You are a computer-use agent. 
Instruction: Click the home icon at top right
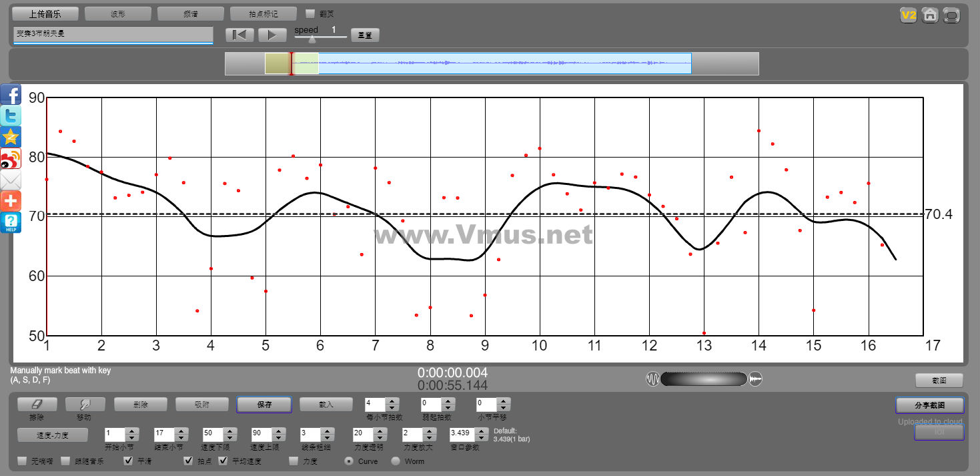pos(930,15)
